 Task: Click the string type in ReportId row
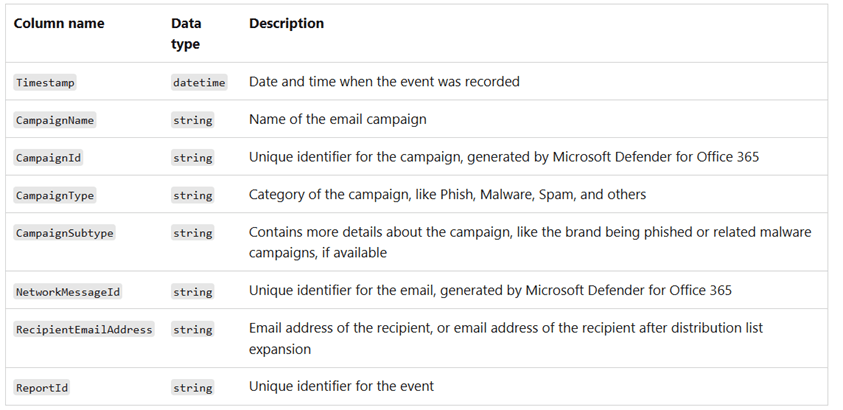coord(192,388)
